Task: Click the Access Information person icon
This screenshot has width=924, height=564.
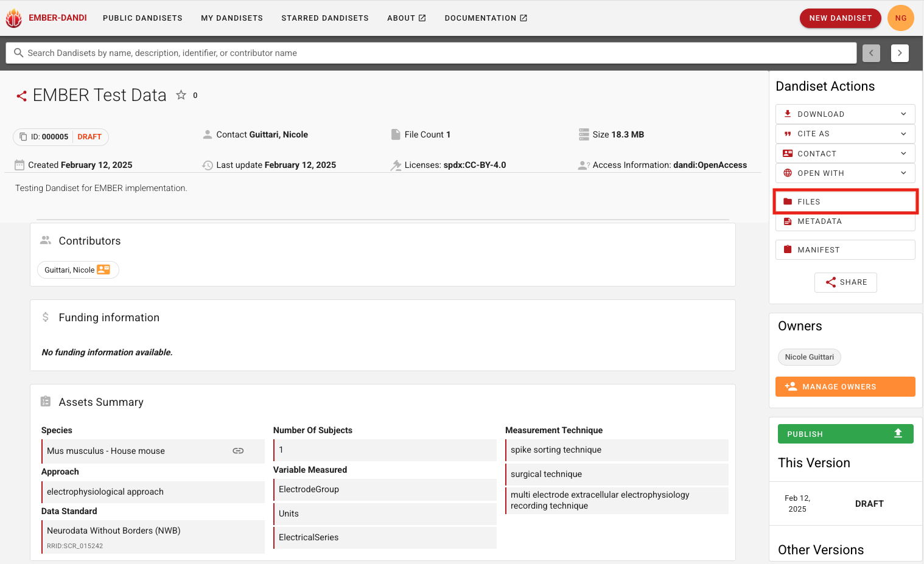Action: [x=584, y=165]
